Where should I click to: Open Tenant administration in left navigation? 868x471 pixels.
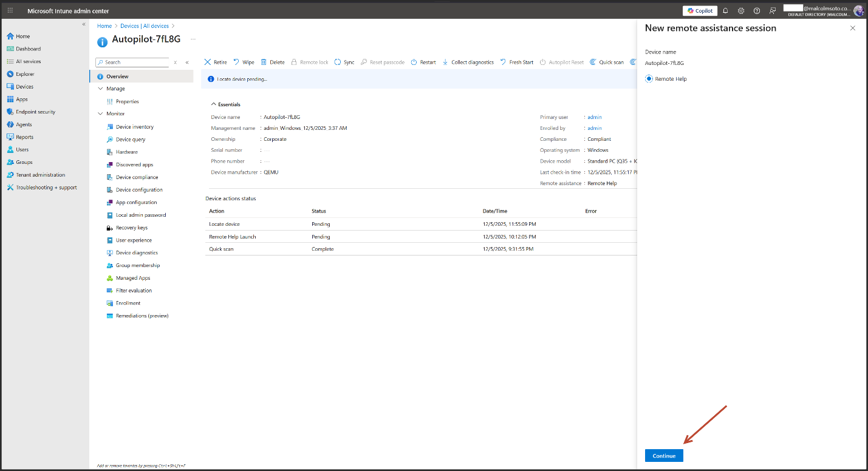[40, 175]
